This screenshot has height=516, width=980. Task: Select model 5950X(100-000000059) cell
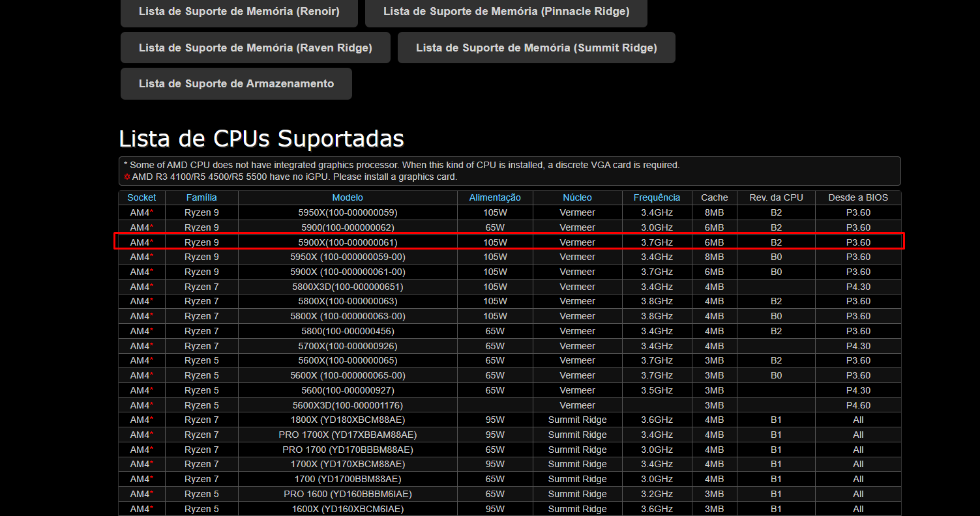pyautogui.click(x=348, y=212)
